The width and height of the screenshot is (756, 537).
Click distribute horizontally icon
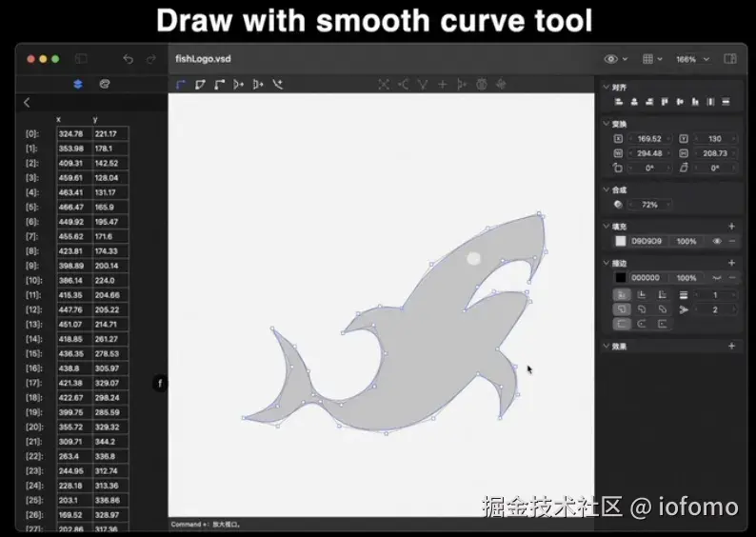click(710, 102)
